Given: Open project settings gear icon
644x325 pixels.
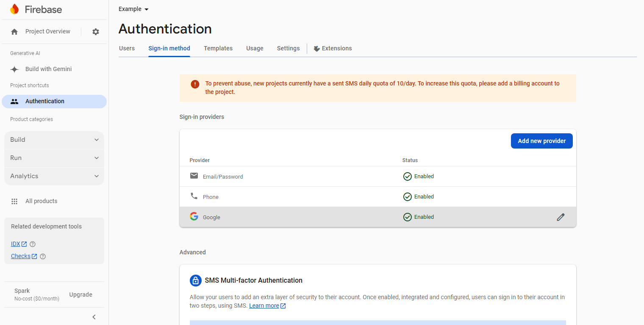Looking at the screenshot, I should (x=96, y=32).
